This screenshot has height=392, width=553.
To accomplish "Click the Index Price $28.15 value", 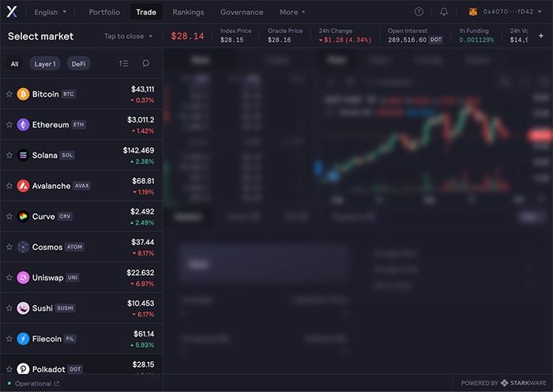I will click(231, 40).
